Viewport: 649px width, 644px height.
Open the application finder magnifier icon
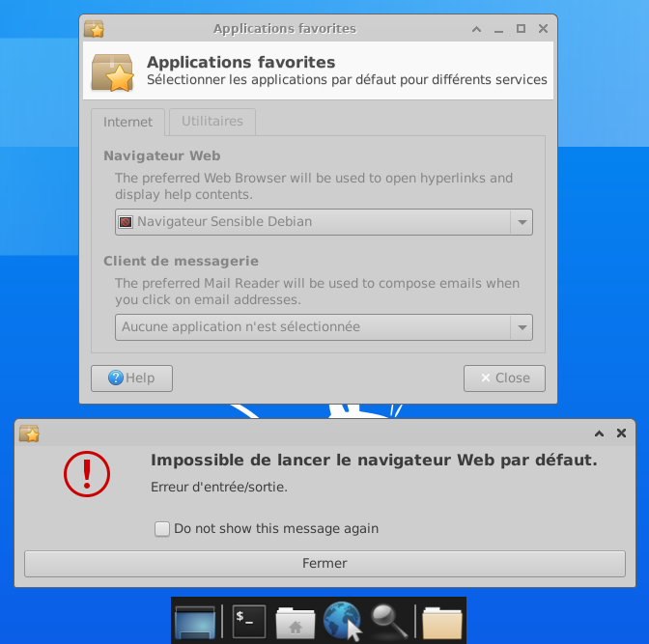388,621
